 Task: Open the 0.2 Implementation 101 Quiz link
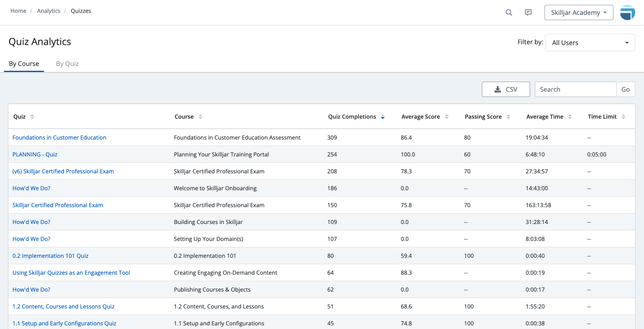(x=50, y=256)
